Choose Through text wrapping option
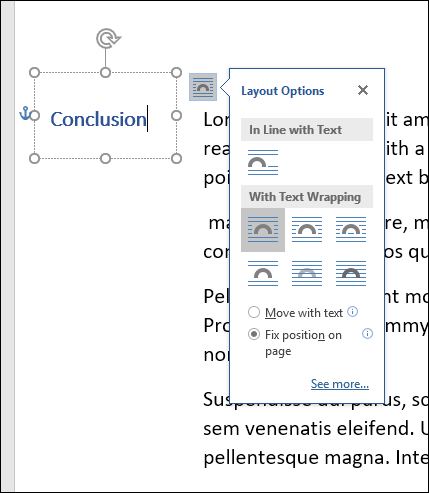The height and width of the screenshot is (493, 429). coord(351,230)
